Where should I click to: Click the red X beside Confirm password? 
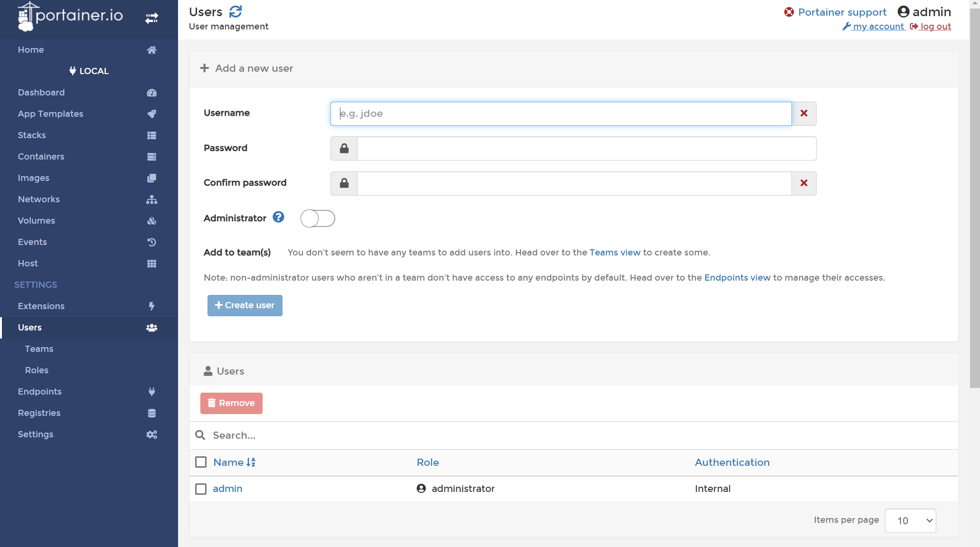[x=804, y=183]
